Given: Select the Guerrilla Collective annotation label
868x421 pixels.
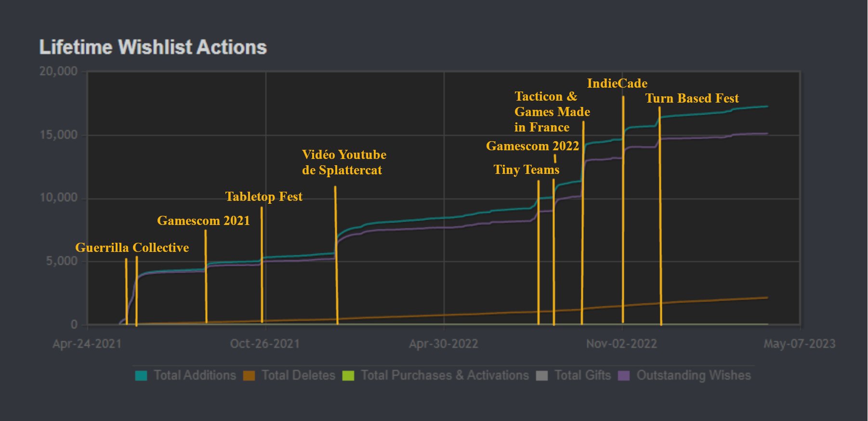Looking at the screenshot, I should click(132, 248).
